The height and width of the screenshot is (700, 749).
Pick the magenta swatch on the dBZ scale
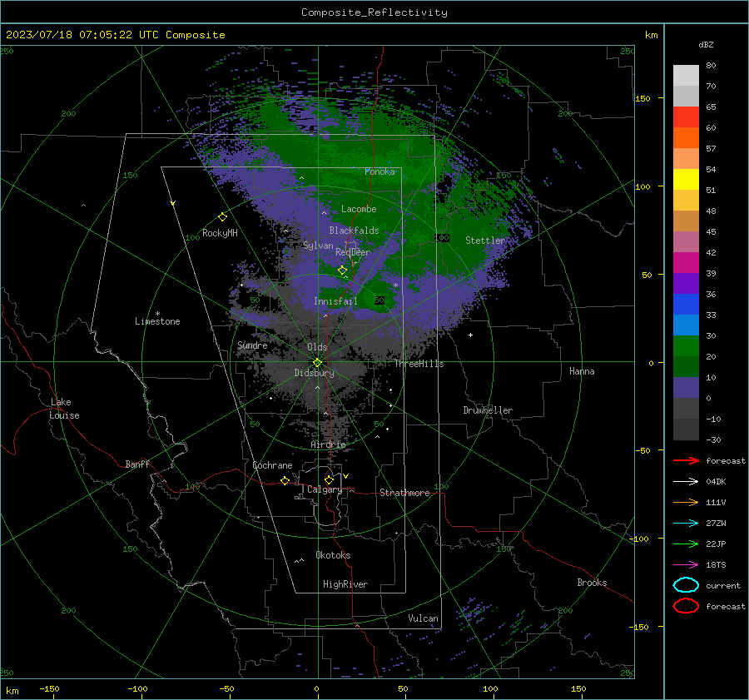click(686, 263)
